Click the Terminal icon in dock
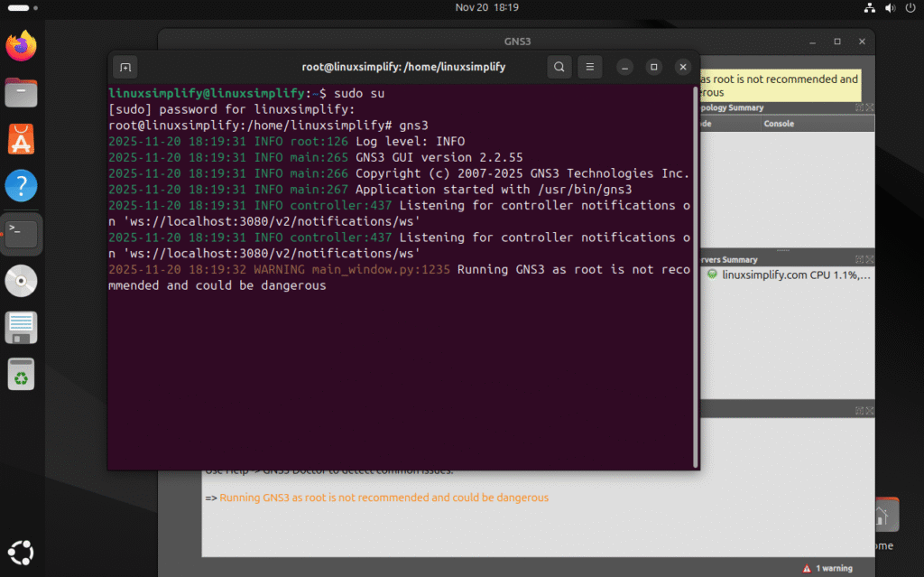Viewport: 924px width, 577px height. (21, 233)
